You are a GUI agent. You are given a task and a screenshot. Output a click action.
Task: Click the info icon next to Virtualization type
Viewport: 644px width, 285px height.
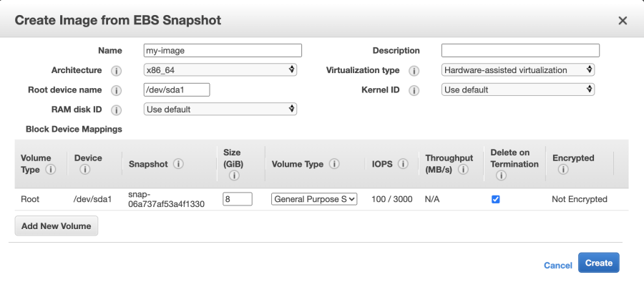(x=414, y=71)
